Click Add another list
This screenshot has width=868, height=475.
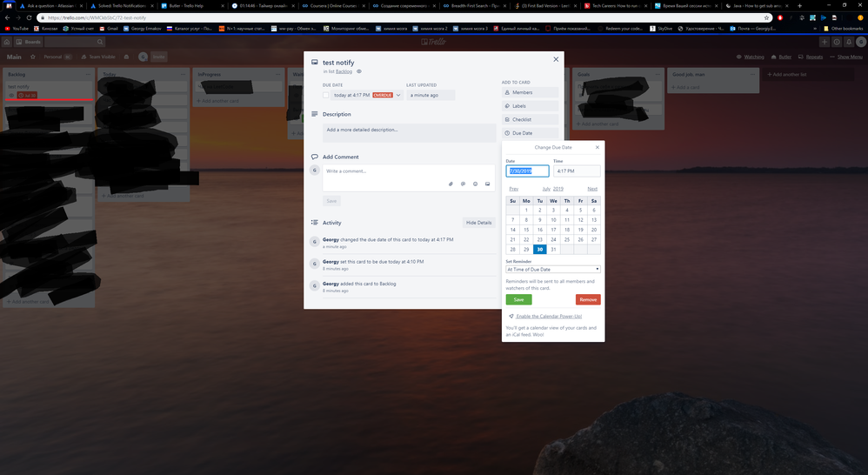[808, 74]
